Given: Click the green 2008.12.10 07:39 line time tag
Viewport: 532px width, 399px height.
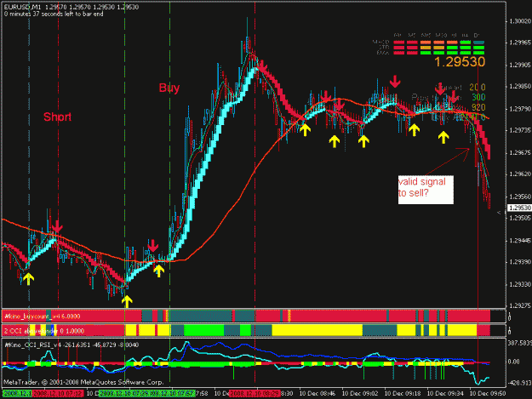Looking at the screenshot, I should pyautogui.click(x=124, y=394).
